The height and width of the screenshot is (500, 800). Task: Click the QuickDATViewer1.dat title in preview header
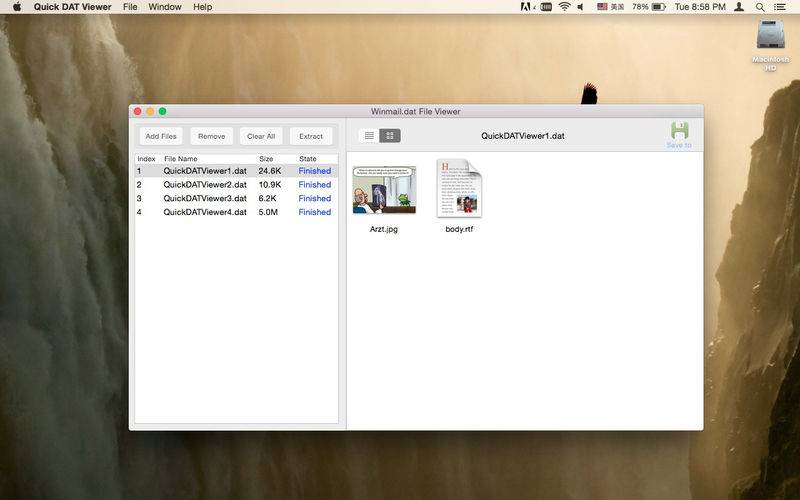point(522,136)
